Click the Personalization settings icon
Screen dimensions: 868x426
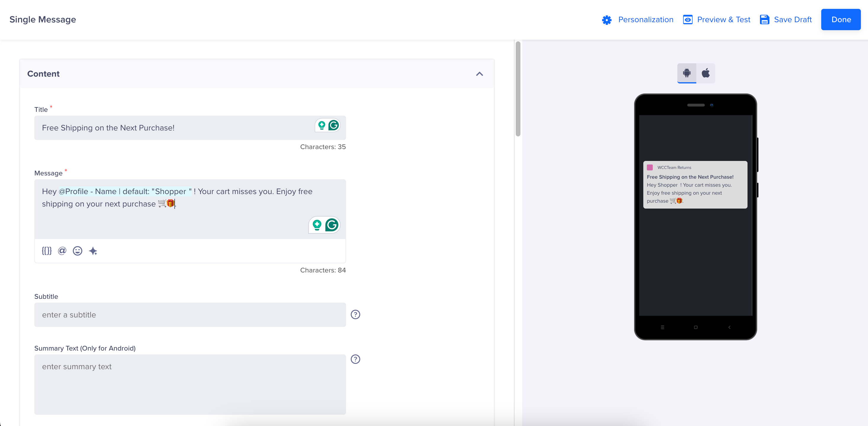point(608,19)
